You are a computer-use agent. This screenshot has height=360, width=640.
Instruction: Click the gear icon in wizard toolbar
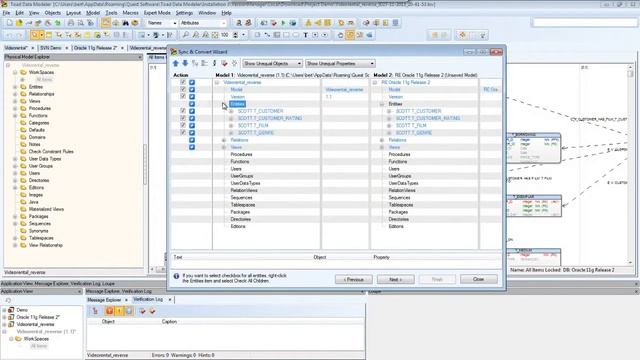pyautogui.click(x=234, y=63)
